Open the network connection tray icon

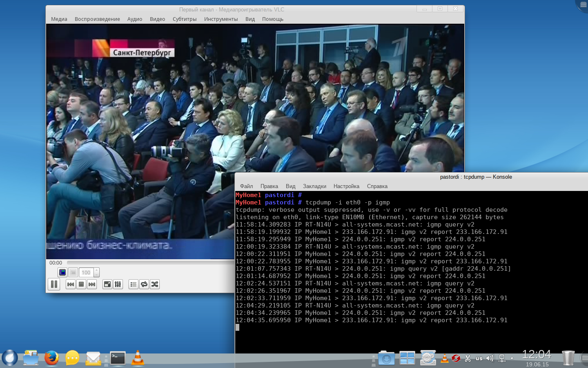coord(502,359)
